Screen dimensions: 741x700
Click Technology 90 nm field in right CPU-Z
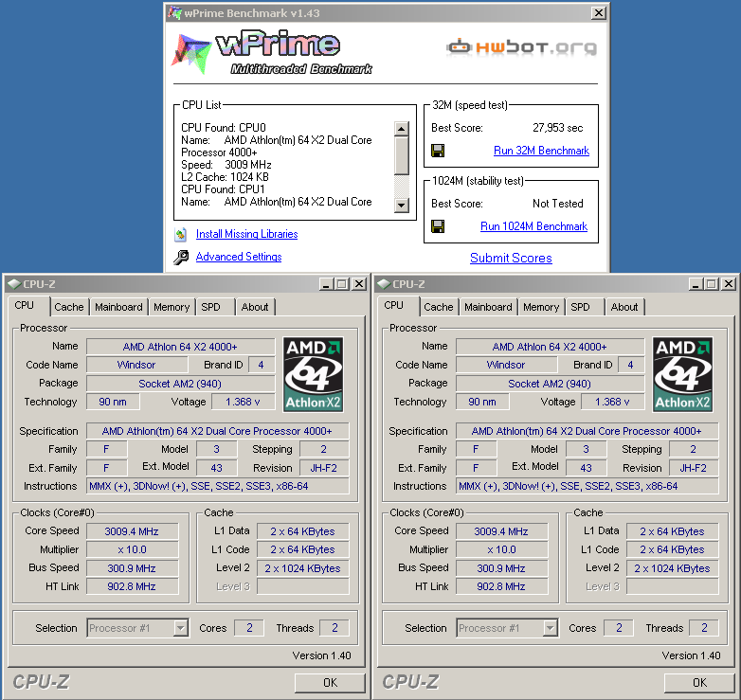482,402
